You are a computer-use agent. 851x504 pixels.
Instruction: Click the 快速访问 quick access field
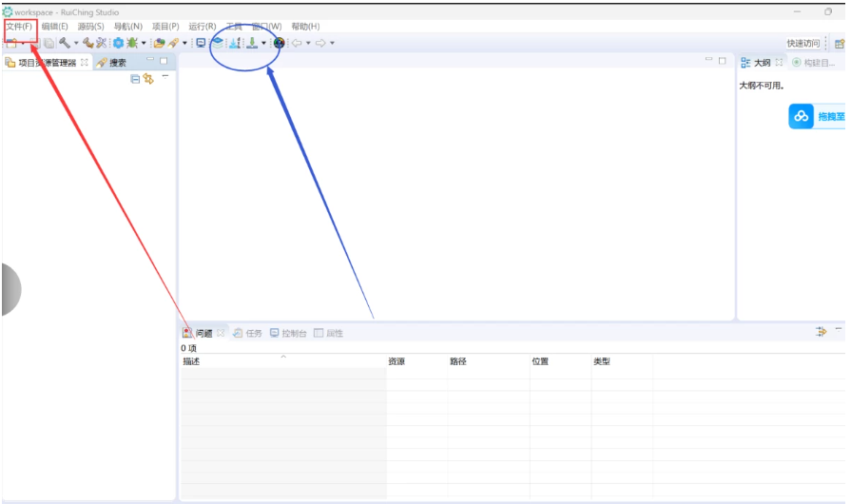[x=803, y=44]
